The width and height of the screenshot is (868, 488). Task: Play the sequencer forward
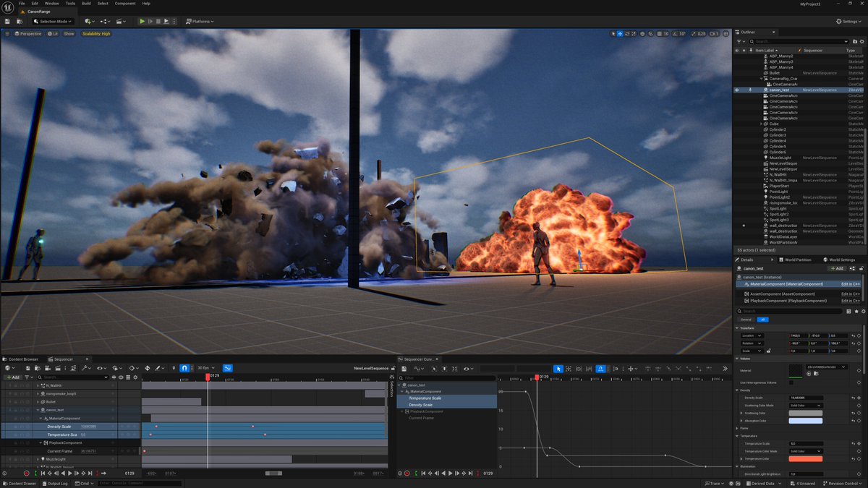pos(69,473)
